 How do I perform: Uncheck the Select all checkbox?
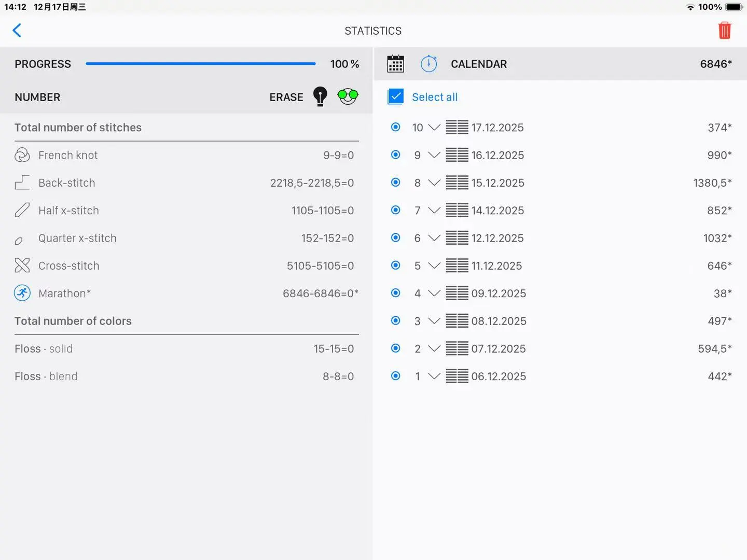[396, 96]
